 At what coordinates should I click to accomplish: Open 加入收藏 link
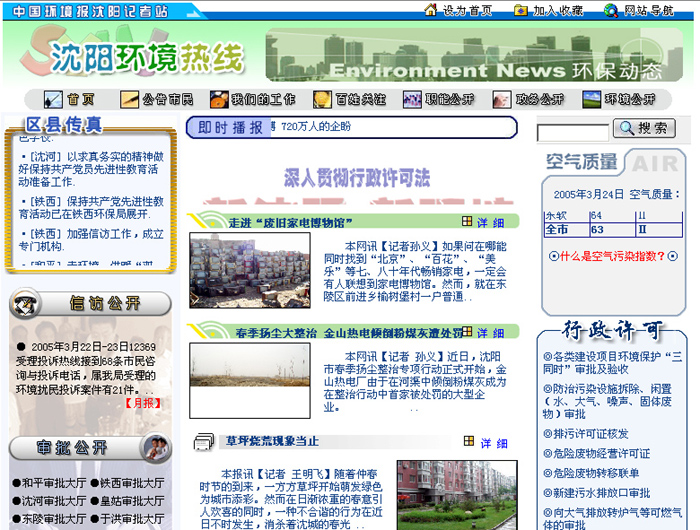pos(558,10)
